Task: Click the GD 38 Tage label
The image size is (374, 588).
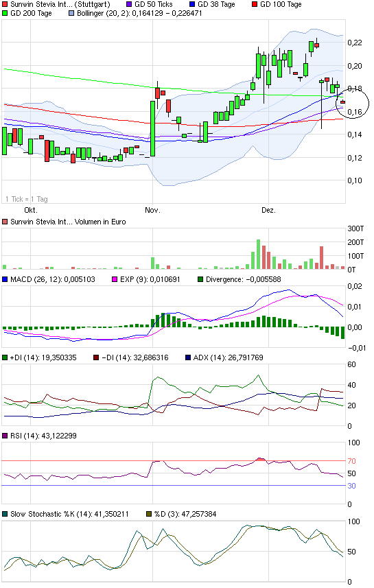Action: (216, 5)
